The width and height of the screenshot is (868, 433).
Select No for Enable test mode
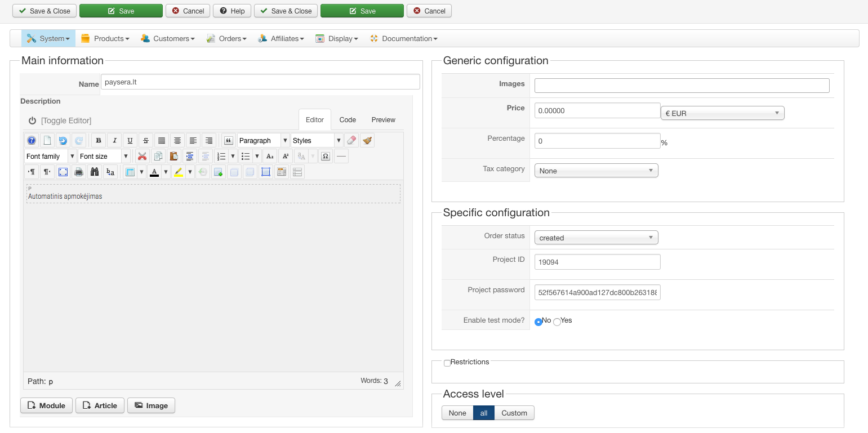tap(538, 322)
